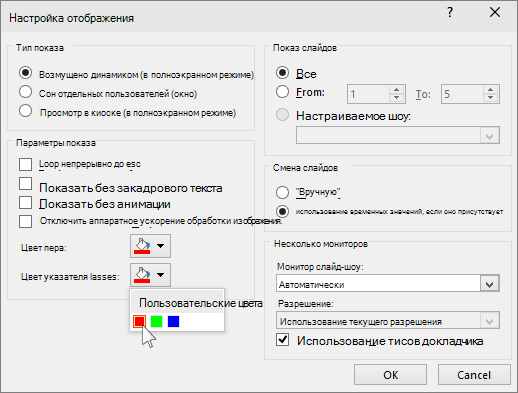Increase the From slide number
This screenshot has width=518, height=393.
click(396, 90)
